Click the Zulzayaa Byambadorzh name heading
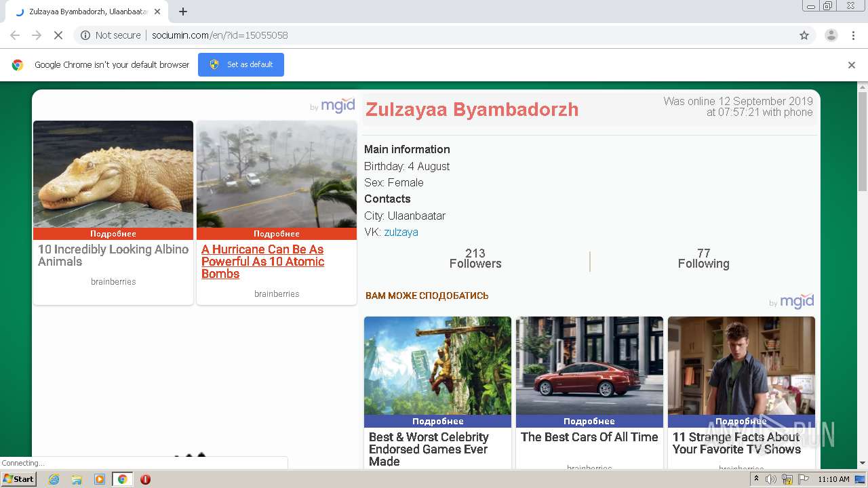The image size is (868, 488). pyautogui.click(x=472, y=109)
